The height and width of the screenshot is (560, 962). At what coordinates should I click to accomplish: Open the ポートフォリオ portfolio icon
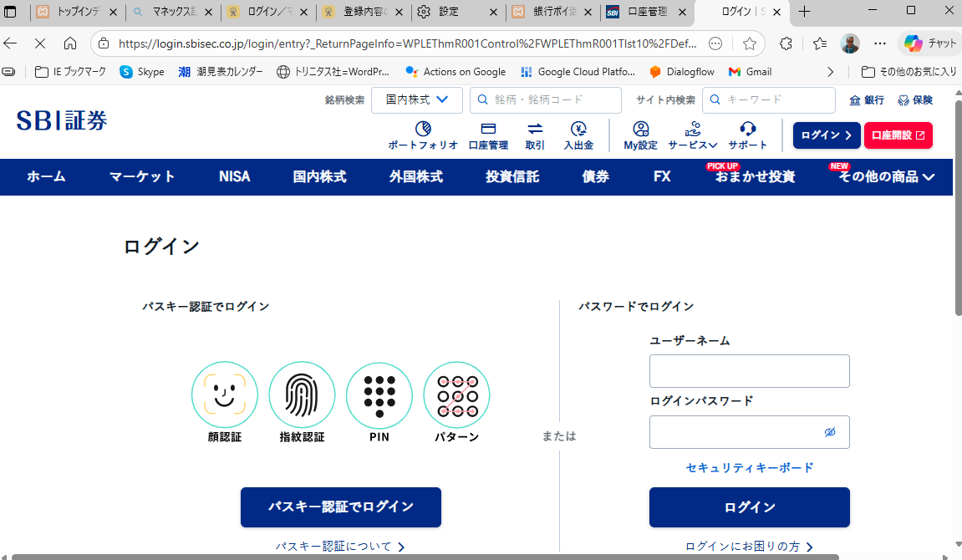[423, 130]
